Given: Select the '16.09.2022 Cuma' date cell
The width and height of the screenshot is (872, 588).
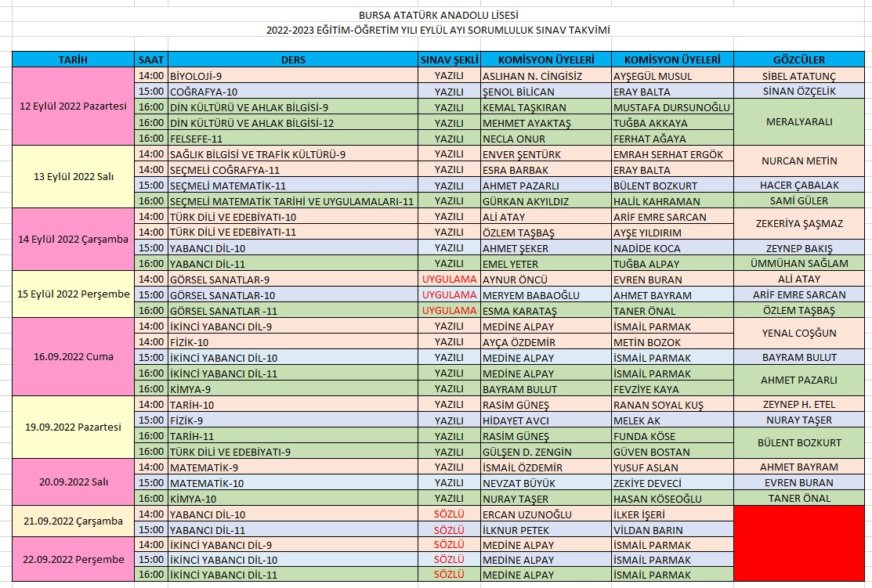Looking at the screenshot, I should [73, 357].
